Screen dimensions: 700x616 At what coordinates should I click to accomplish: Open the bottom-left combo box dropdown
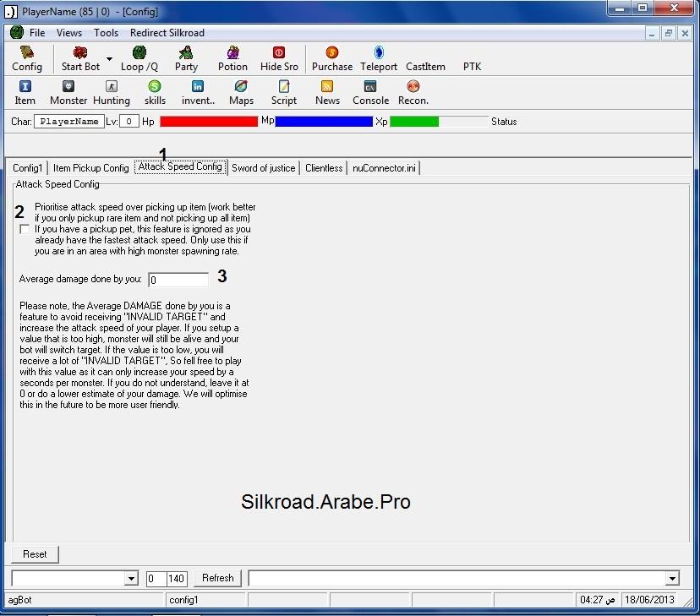point(131,579)
